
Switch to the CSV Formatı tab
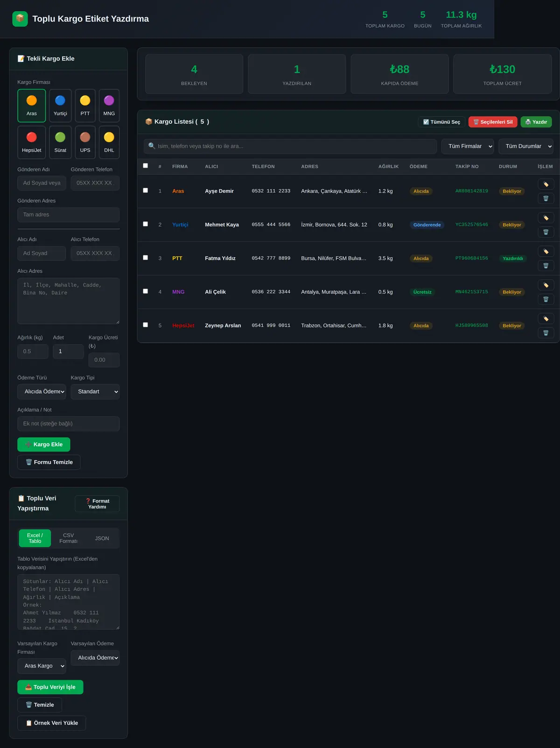pos(69,538)
